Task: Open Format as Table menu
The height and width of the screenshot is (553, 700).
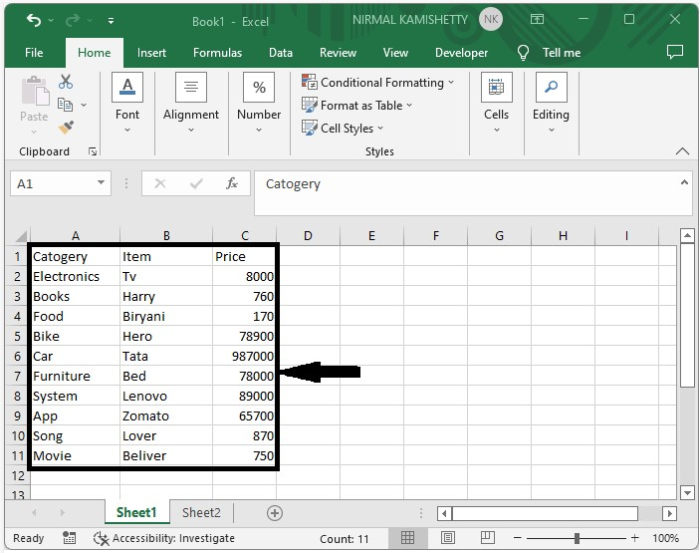Action: click(x=357, y=105)
